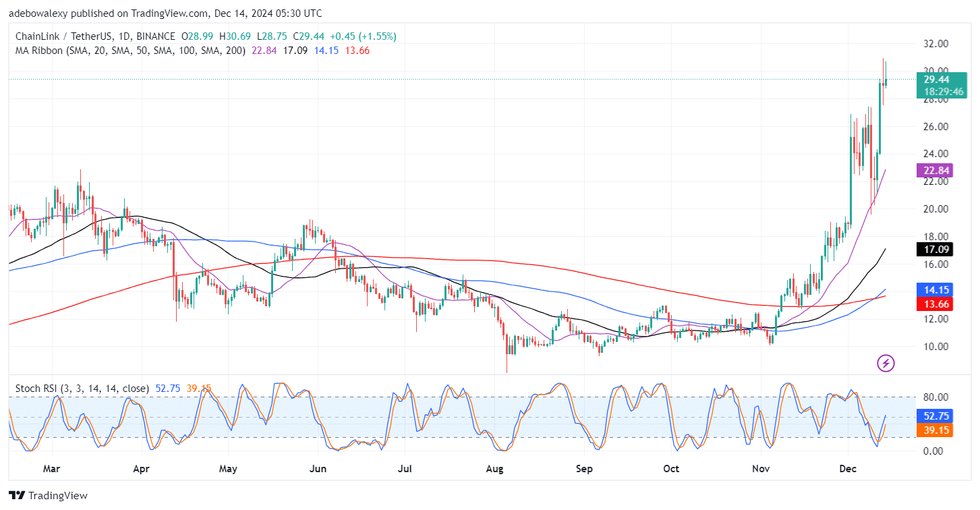Viewport: 980px width, 510px height.
Task: Click the +0.45 (+1.55%) change value
Action: (364, 36)
